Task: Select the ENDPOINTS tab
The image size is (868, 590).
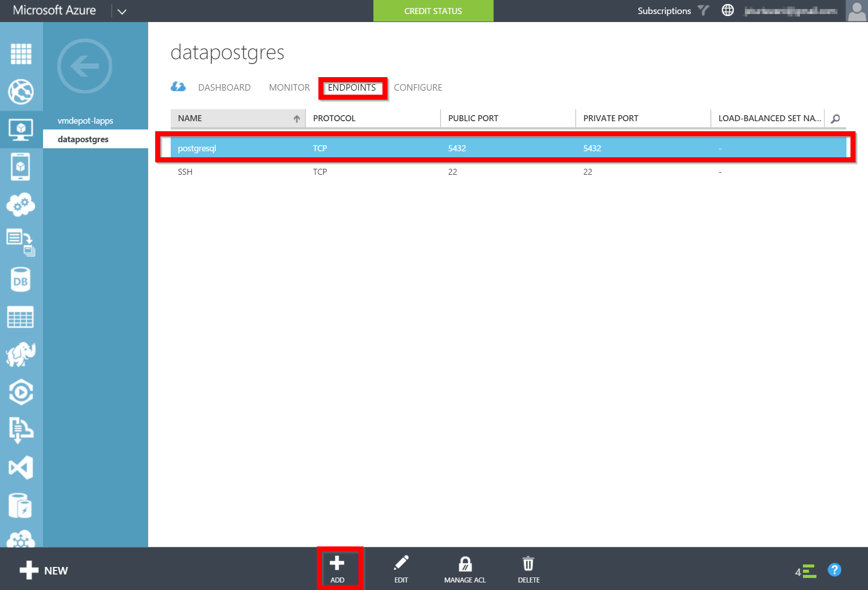Action: [x=352, y=88]
